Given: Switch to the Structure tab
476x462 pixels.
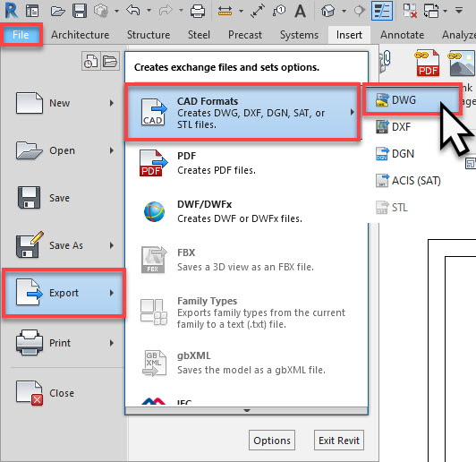Looking at the screenshot, I should click(149, 35).
